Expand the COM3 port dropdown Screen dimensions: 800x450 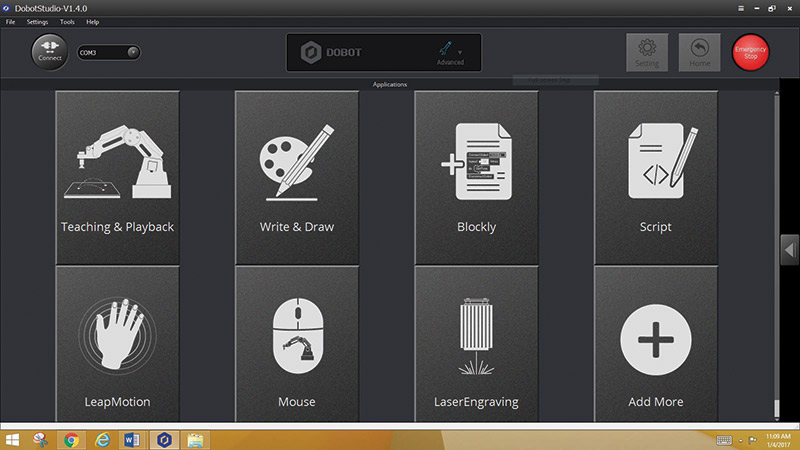point(133,52)
